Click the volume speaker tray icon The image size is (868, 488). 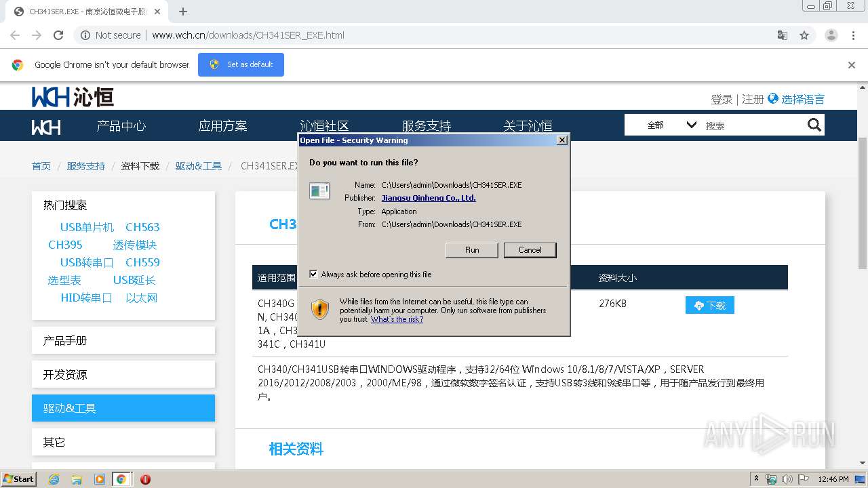tap(787, 479)
